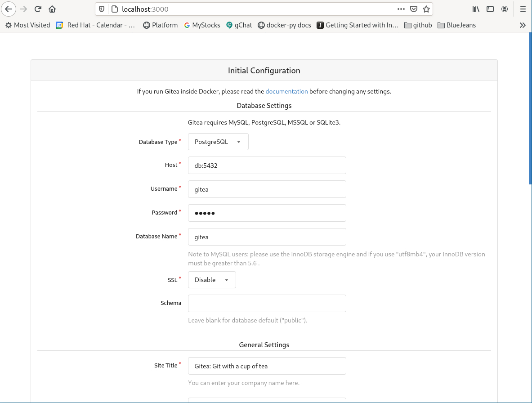
Task: Open the docker-py docs bookmark
Action: 284,25
